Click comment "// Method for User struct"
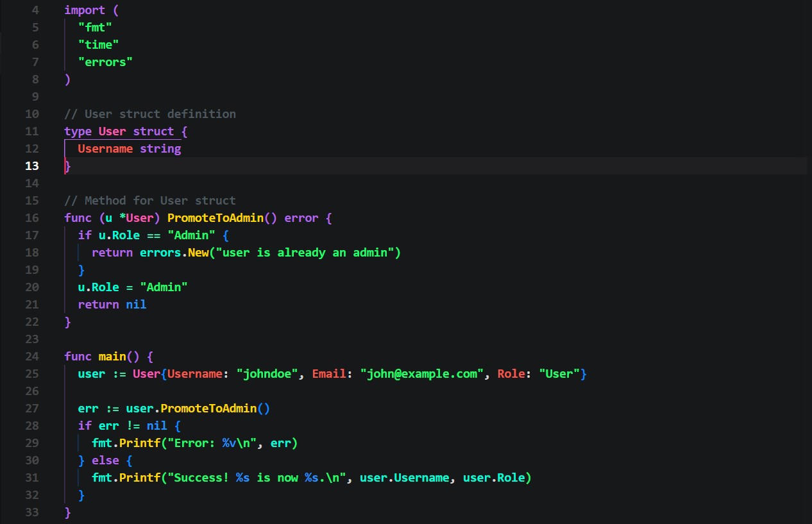The height and width of the screenshot is (524, 812). 150,200
